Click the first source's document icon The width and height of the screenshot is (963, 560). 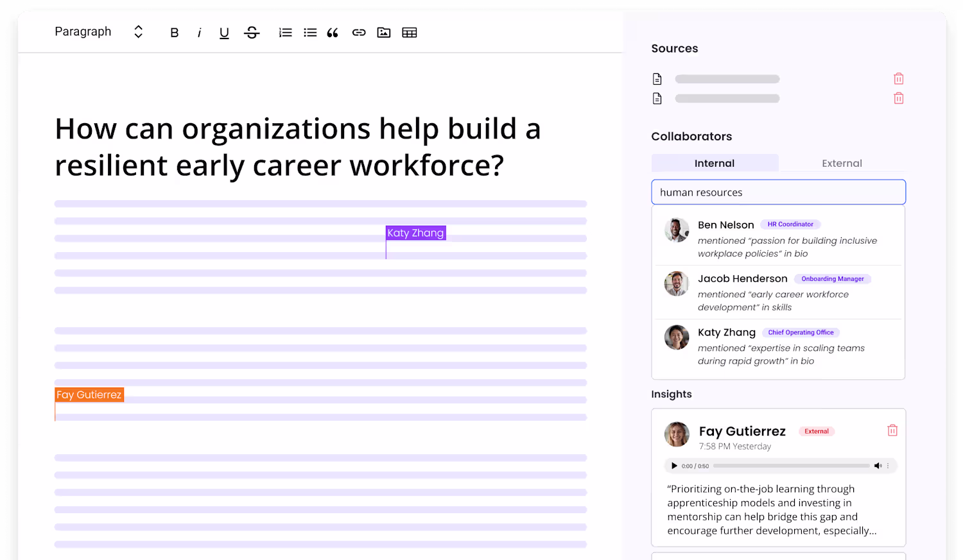[x=657, y=79]
